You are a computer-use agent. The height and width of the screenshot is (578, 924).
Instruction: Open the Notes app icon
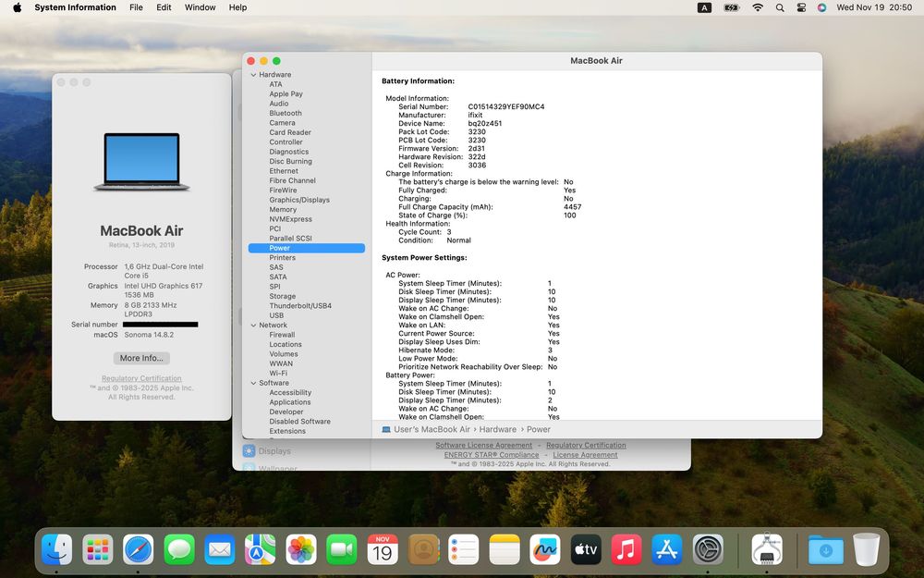click(x=505, y=549)
